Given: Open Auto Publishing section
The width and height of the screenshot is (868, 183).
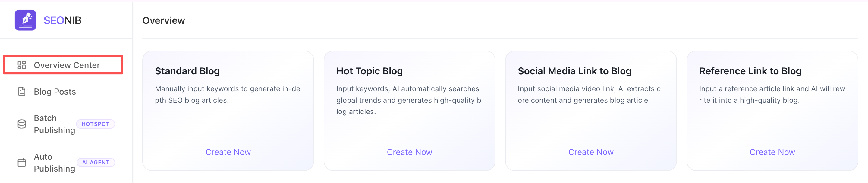Looking at the screenshot, I should click(x=54, y=163).
